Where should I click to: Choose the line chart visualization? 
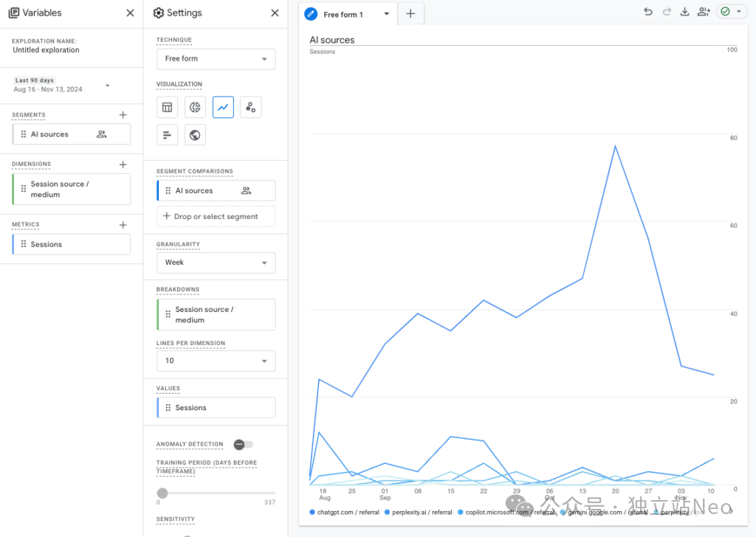tap(223, 107)
